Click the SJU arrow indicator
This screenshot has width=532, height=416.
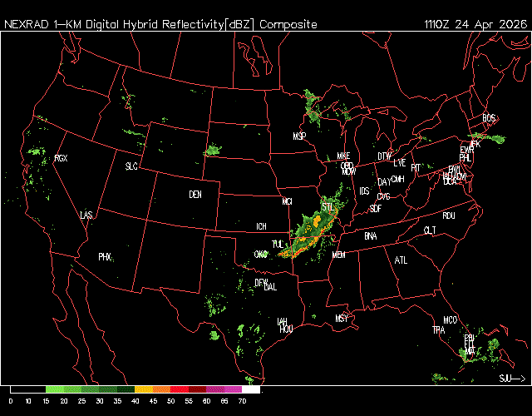pos(512,379)
